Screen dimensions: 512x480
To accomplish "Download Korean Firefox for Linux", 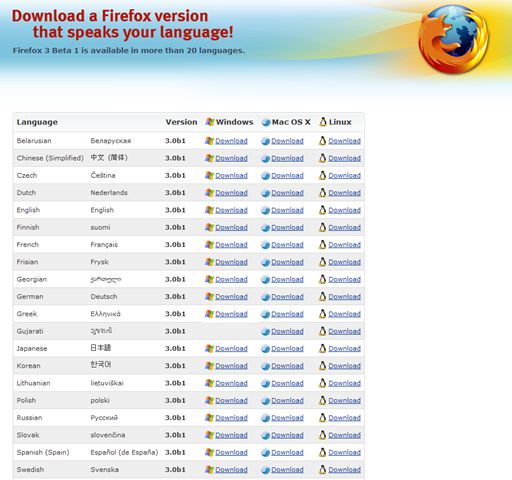I will [x=344, y=366].
